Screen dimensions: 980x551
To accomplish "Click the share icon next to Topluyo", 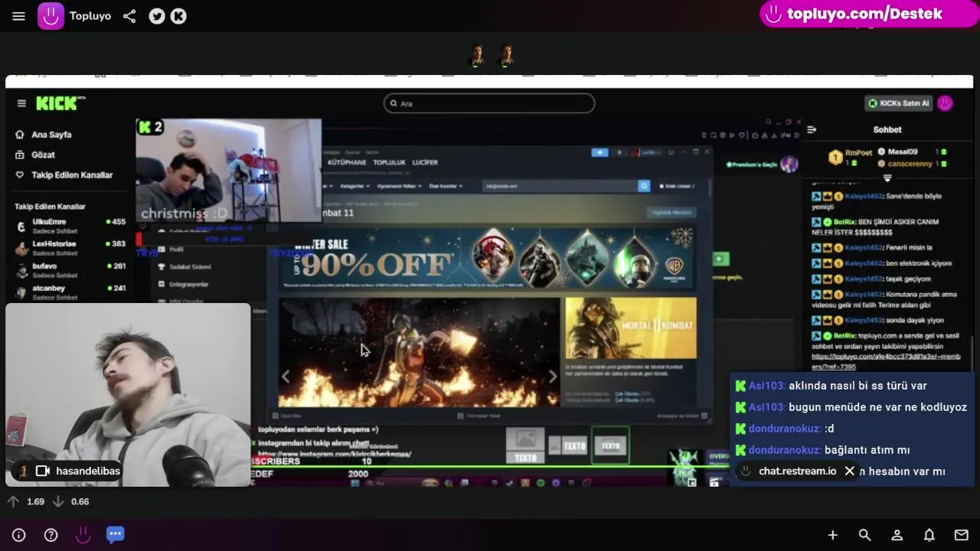I will point(129,16).
